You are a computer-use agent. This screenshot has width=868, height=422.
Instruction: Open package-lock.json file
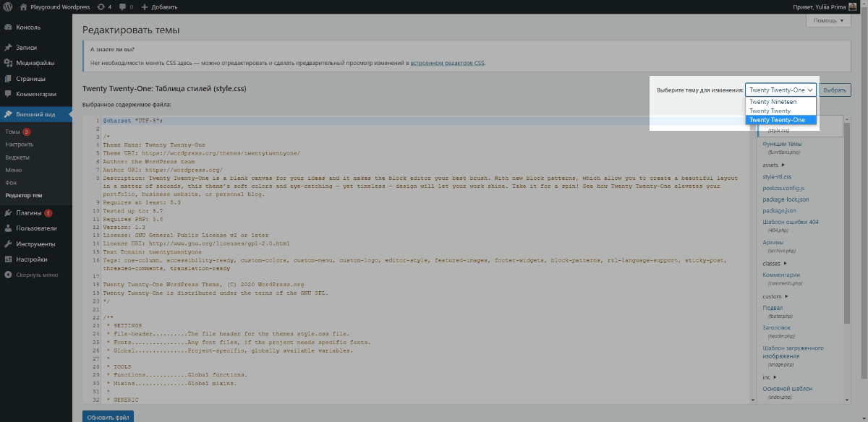(786, 199)
